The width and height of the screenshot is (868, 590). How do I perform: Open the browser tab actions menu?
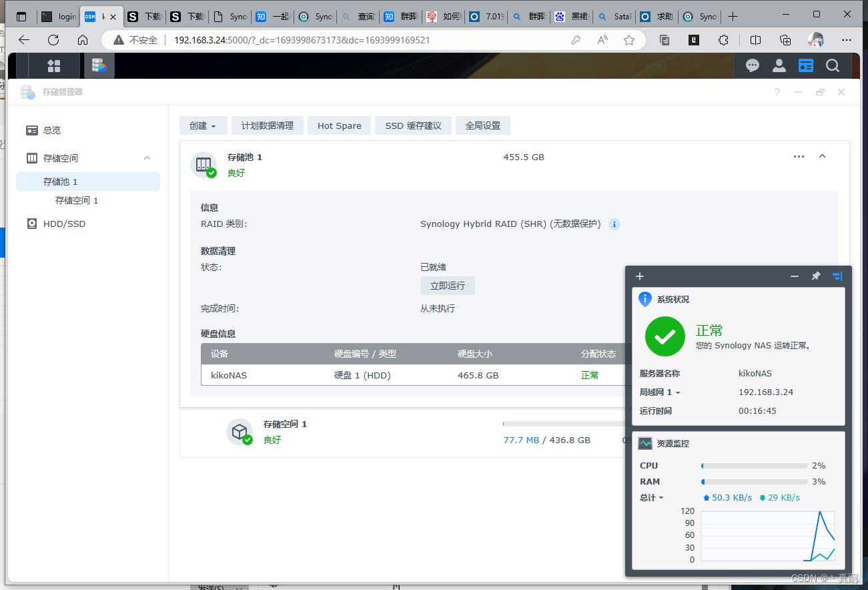(21, 17)
